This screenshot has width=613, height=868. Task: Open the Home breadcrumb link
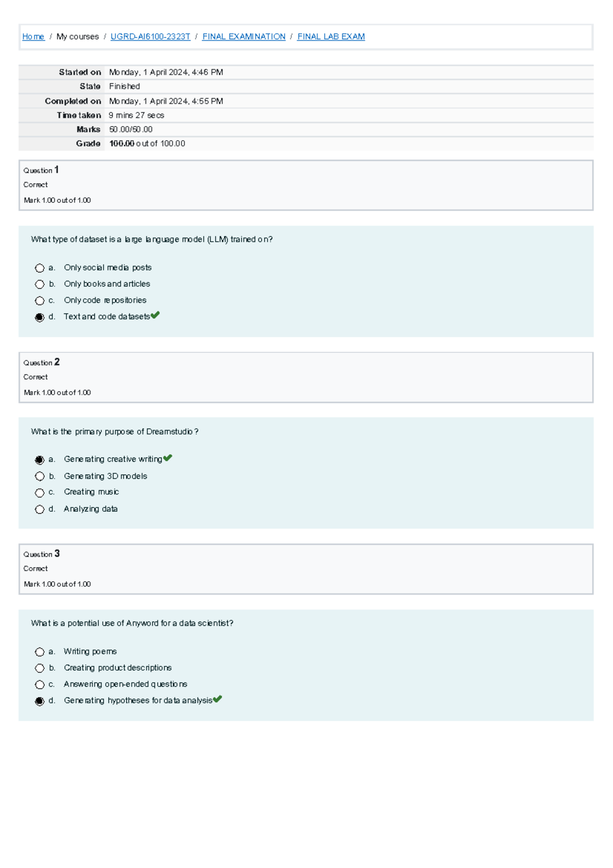(32, 36)
